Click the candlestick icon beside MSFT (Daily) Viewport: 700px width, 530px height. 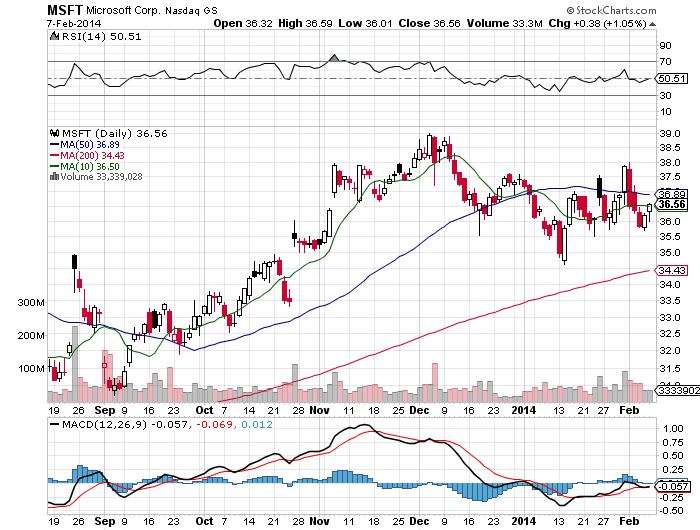(54, 133)
